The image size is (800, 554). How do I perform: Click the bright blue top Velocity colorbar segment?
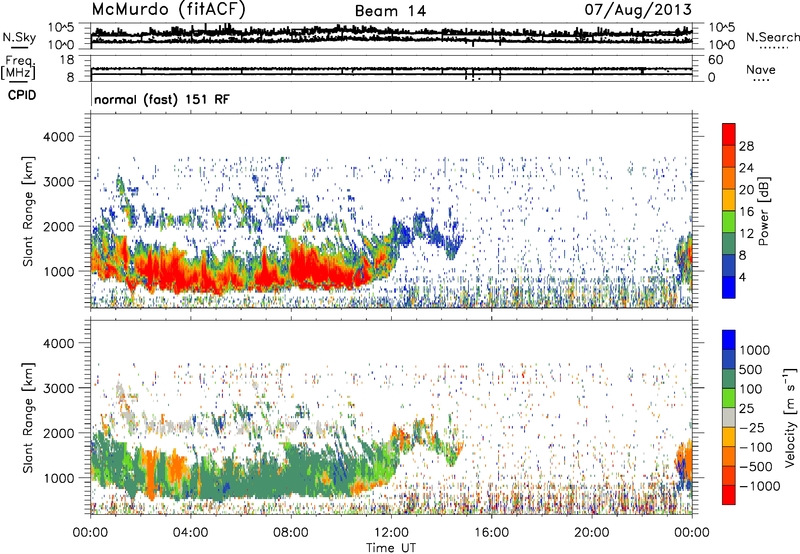[x=729, y=340]
